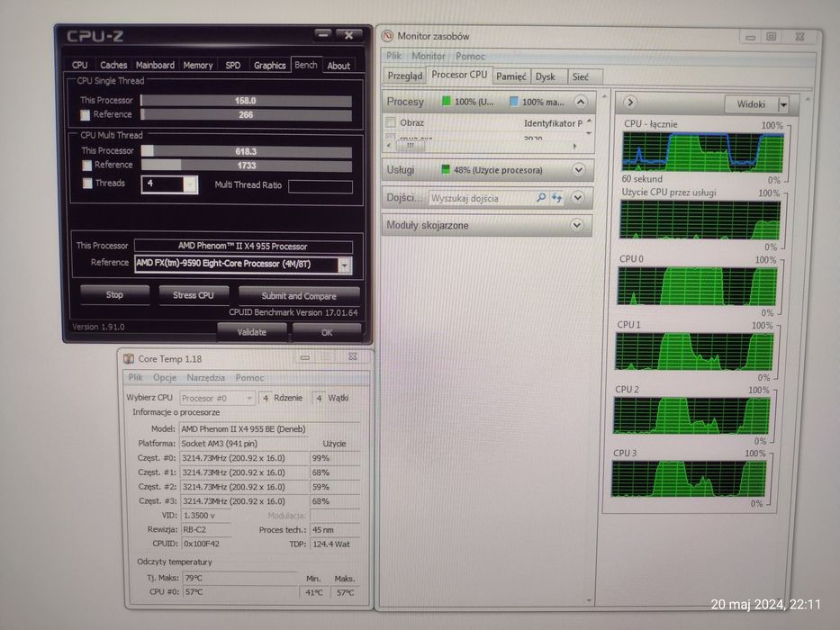840x630 pixels.
Task: Click the CPU 0 usage graph
Action: (x=697, y=285)
